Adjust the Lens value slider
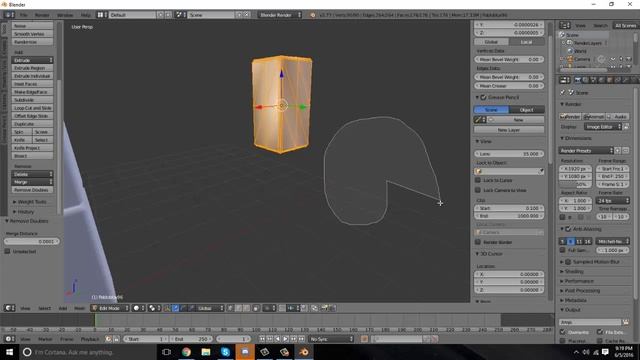The image size is (640, 360). pyautogui.click(x=509, y=154)
